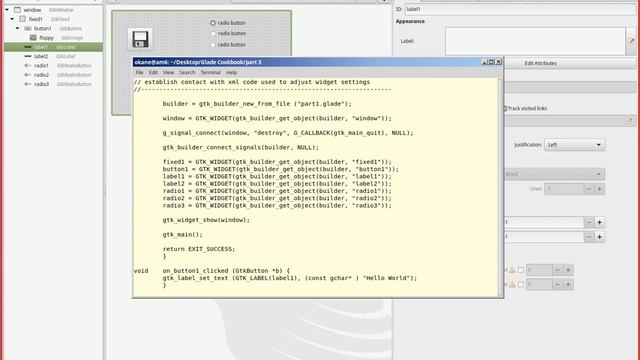Click the upper warning triangle icon
Viewport: 640px width, 360px height.
[512, 270]
